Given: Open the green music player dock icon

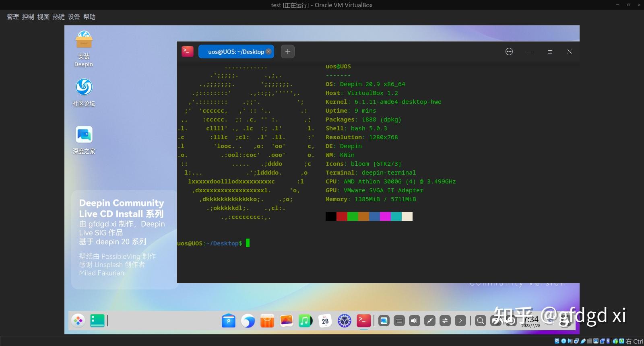Looking at the screenshot, I should pyautogui.click(x=305, y=321).
